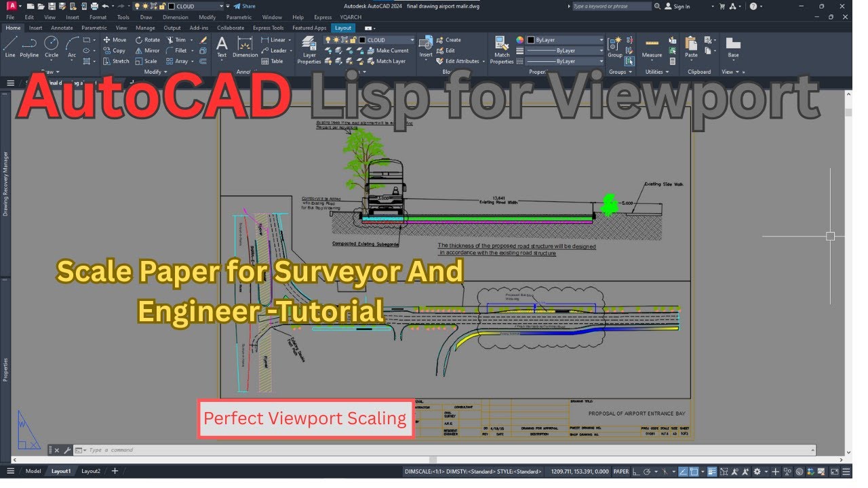The image size is (868, 488).
Task: Select the Circle tool
Action: [x=52, y=46]
